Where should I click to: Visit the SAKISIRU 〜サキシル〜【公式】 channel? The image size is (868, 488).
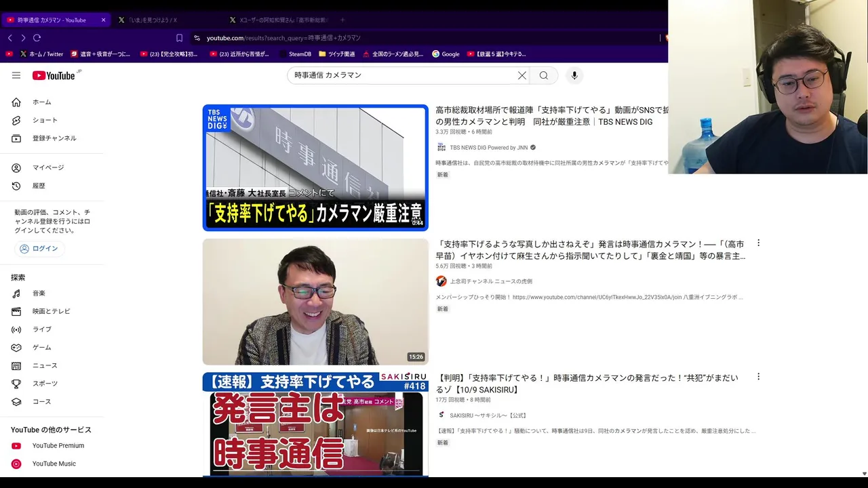488,415
